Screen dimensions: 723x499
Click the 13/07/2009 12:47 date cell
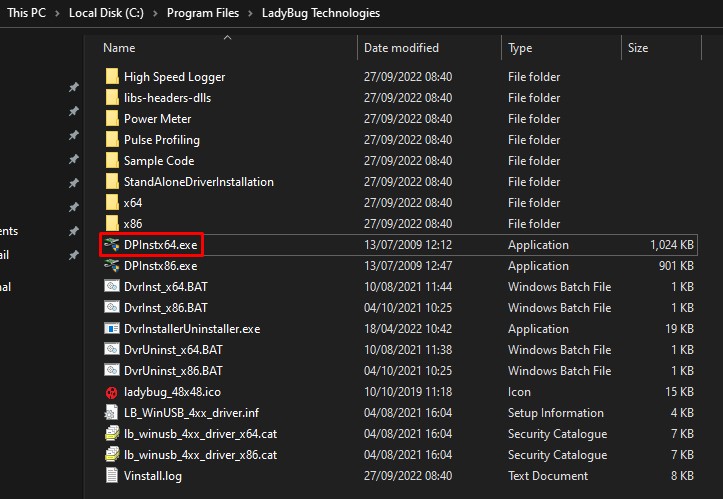(408, 266)
